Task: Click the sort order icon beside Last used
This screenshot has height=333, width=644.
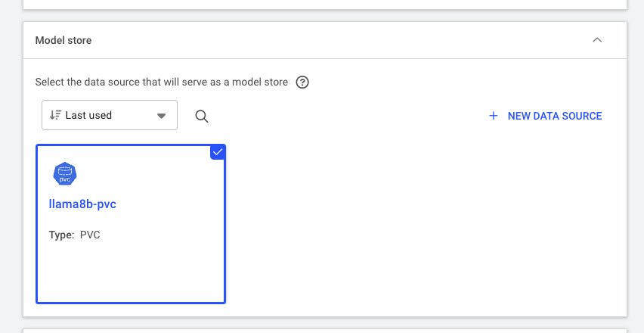Action: [55, 115]
